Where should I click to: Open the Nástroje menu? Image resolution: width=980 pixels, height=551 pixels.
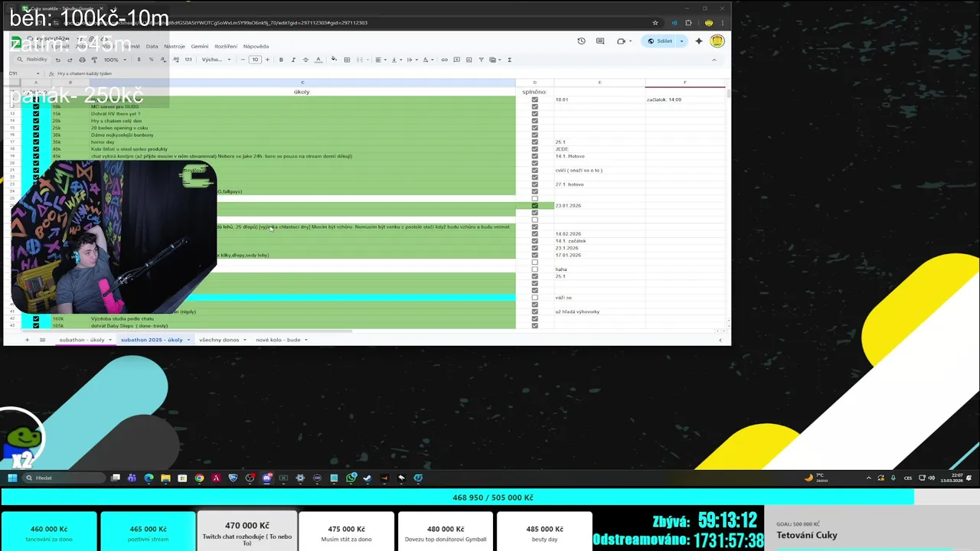(175, 47)
